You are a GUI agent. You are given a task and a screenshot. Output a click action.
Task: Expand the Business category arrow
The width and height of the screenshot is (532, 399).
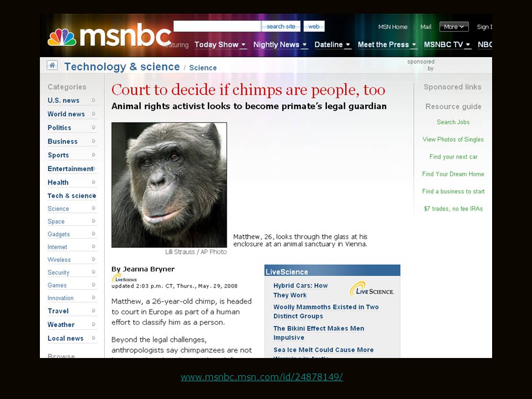click(x=94, y=141)
